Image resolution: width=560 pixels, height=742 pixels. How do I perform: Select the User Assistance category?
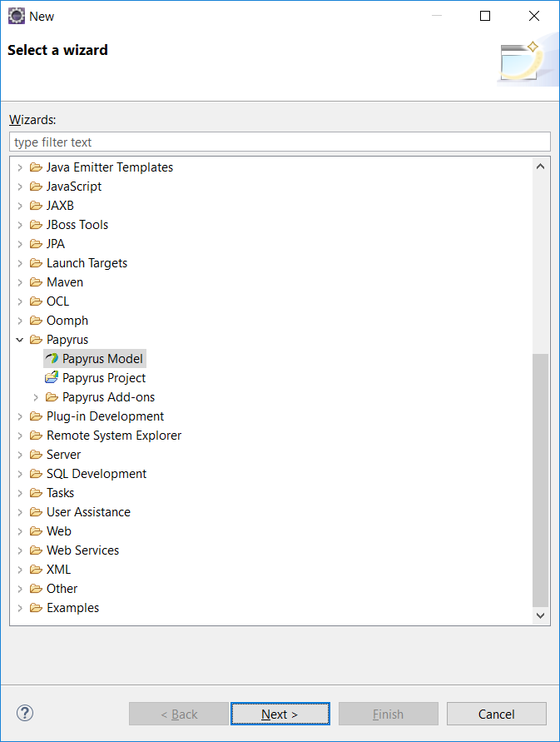[88, 512]
